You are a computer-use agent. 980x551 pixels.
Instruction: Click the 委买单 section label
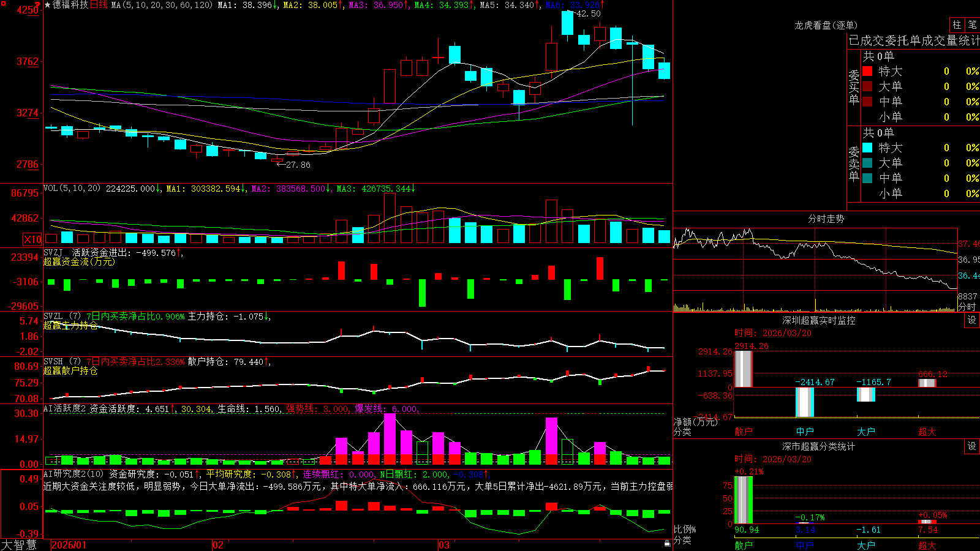coord(854,88)
